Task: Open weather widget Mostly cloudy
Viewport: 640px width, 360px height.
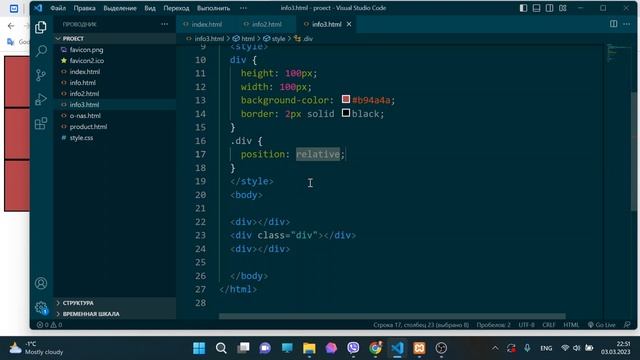Action: coord(37,348)
